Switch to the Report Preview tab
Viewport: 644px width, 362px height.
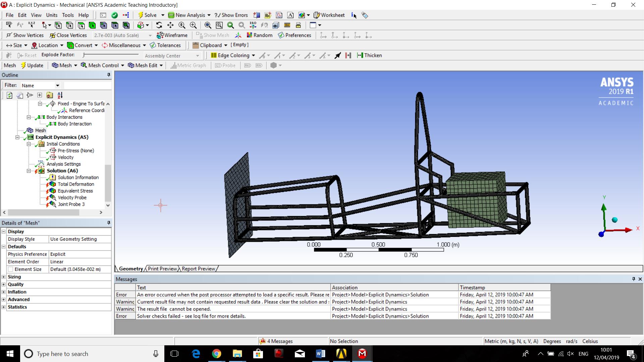[x=198, y=269]
